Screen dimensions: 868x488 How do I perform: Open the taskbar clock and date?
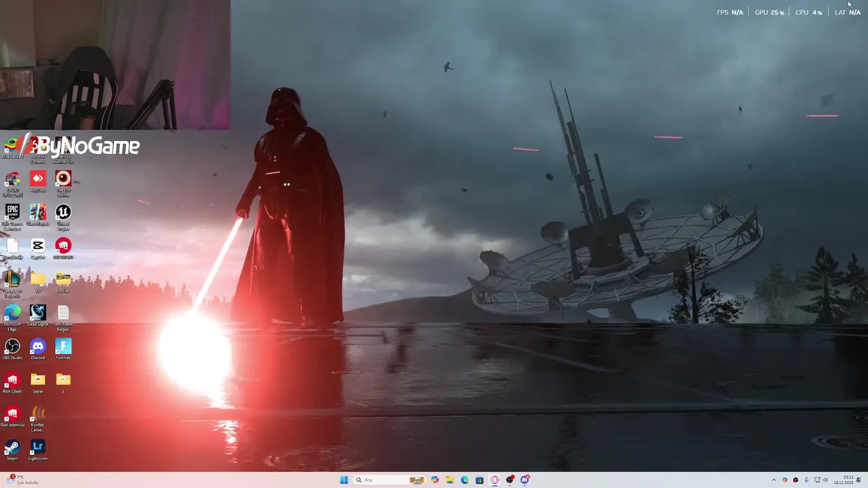tap(844, 480)
